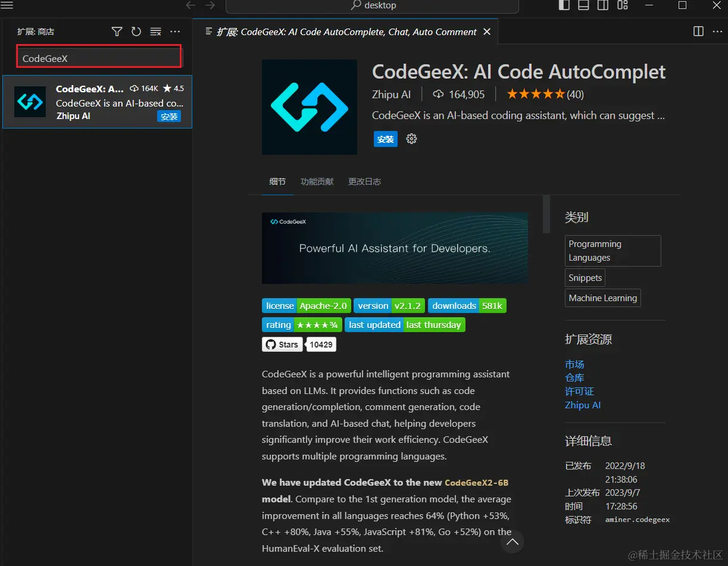Viewport: 728px width, 566px height.
Task: Open the 市场 marketplace link
Action: (574, 364)
